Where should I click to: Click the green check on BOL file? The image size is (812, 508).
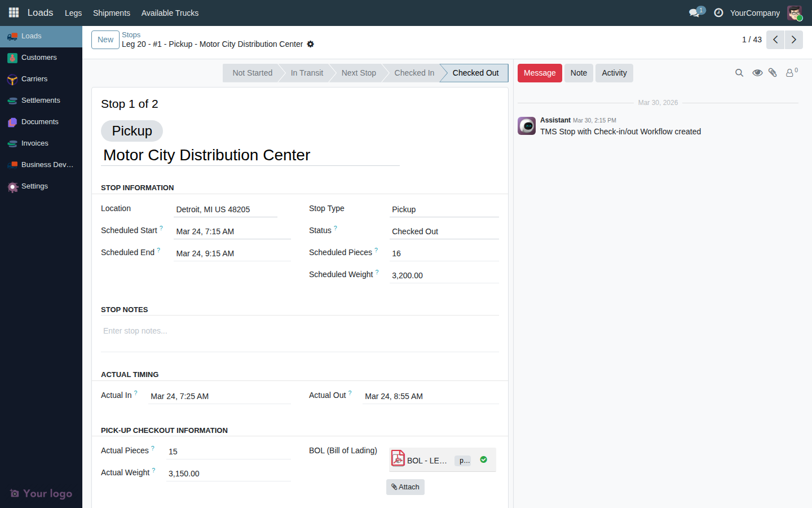coord(483,459)
